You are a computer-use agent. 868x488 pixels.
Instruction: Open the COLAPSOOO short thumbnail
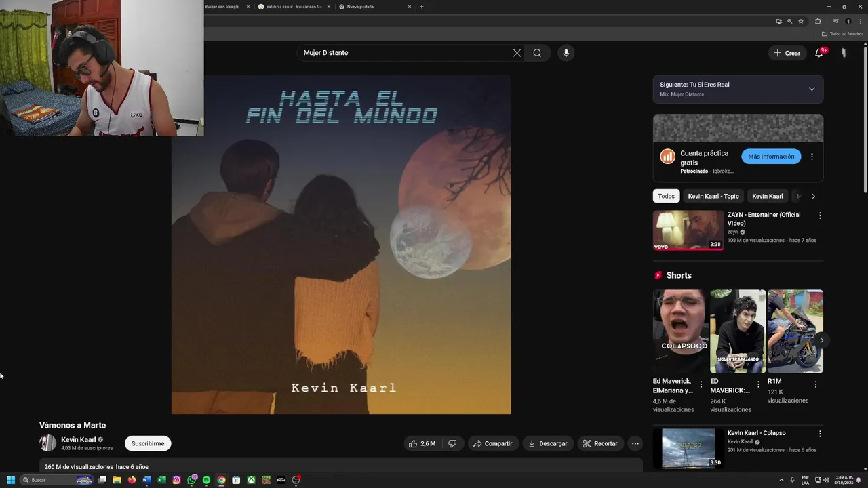[x=681, y=331]
